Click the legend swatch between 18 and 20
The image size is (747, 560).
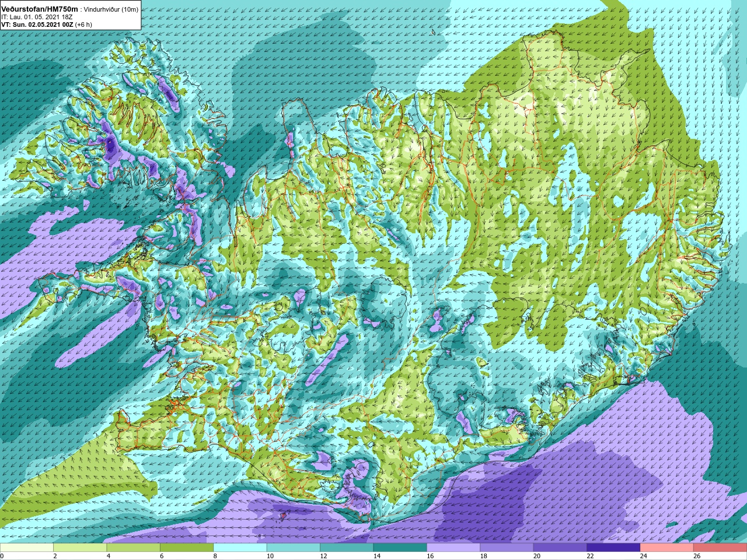[507, 548]
